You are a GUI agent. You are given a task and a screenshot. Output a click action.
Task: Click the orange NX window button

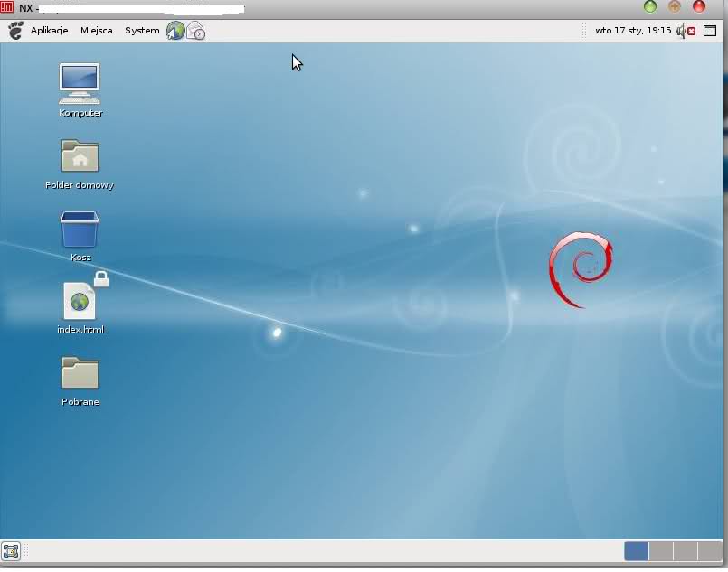pos(674,6)
